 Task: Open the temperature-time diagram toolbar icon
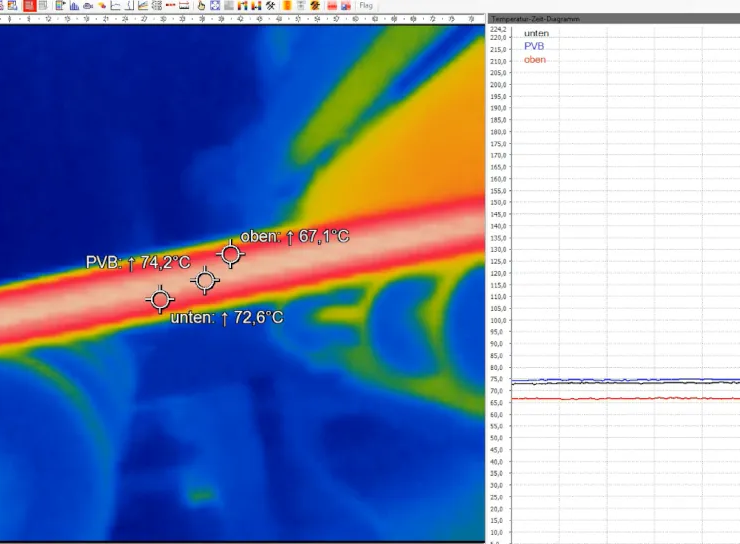(x=143, y=6)
